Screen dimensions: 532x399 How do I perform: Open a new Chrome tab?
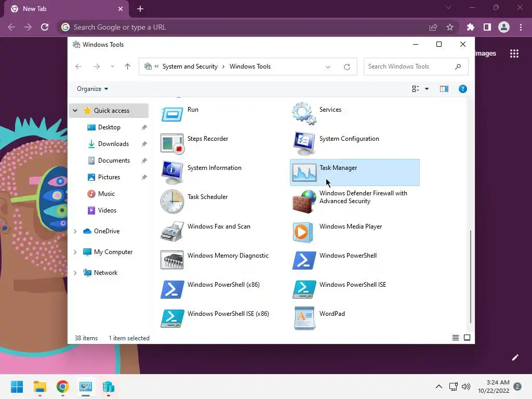(x=140, y=9)
